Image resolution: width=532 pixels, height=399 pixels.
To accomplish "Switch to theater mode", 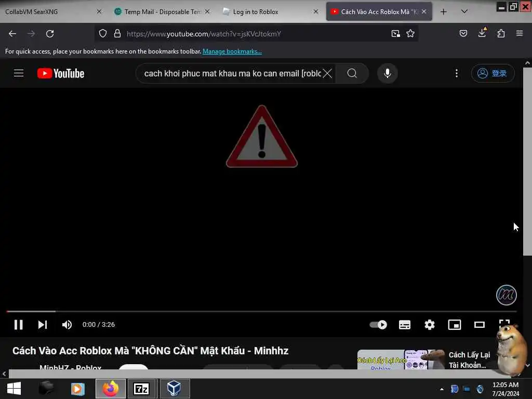I will pos(480,325).
